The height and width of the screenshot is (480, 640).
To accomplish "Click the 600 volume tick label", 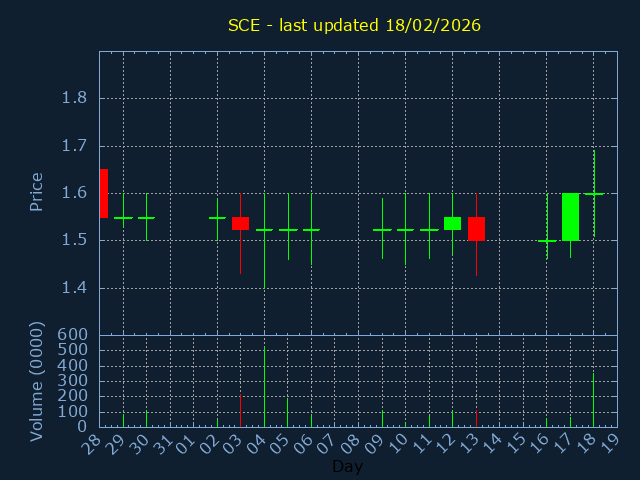I will 74,335.
